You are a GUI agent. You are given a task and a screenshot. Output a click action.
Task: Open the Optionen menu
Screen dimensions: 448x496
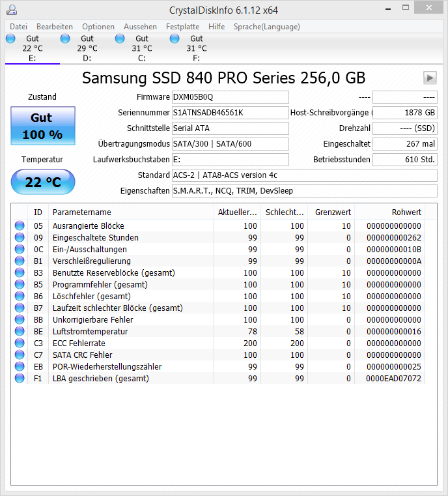98,27
